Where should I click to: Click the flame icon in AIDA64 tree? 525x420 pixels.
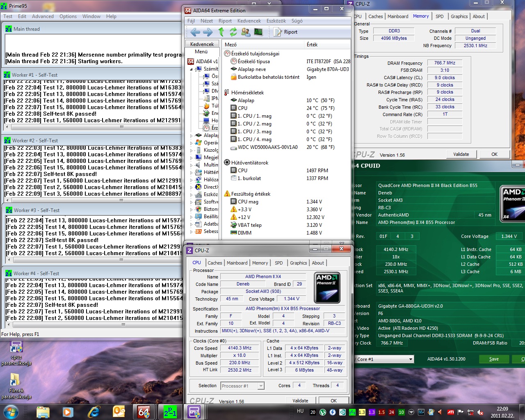pyautogui.click(x=207, y=106)
